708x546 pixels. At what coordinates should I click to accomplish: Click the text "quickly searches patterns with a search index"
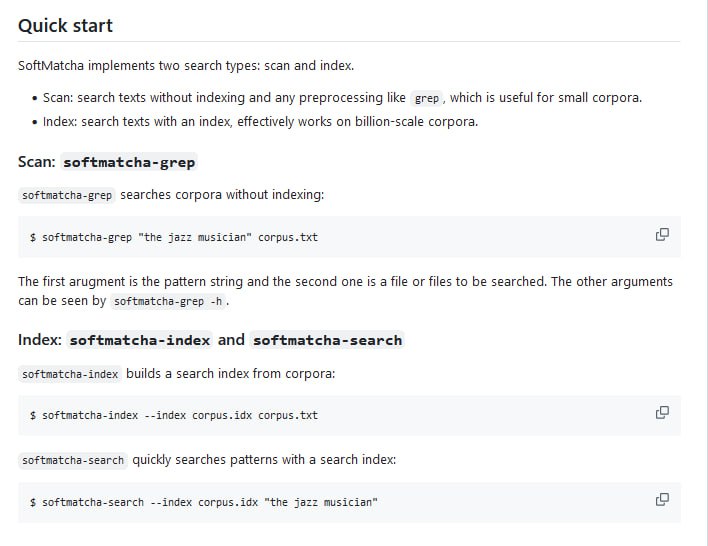coord(264,460)
